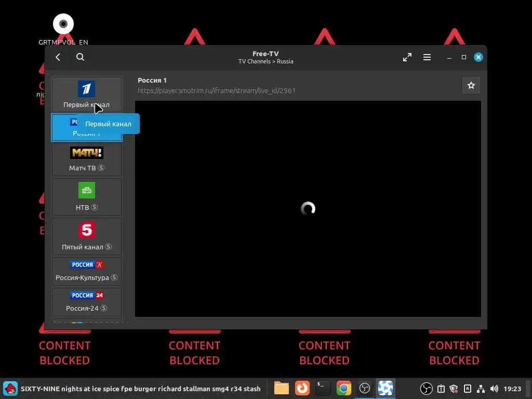Select the Россия-Культура channel
This screenshot has height=399, width=532.
87,271
